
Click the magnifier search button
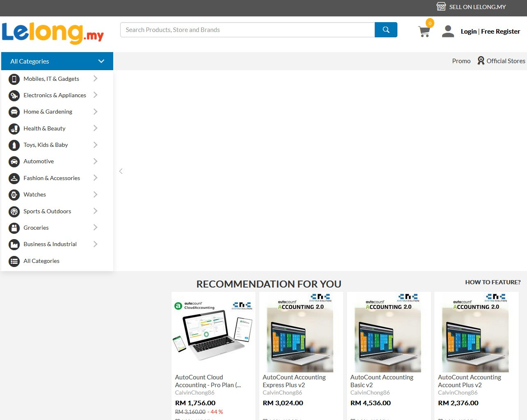(386, 30)
